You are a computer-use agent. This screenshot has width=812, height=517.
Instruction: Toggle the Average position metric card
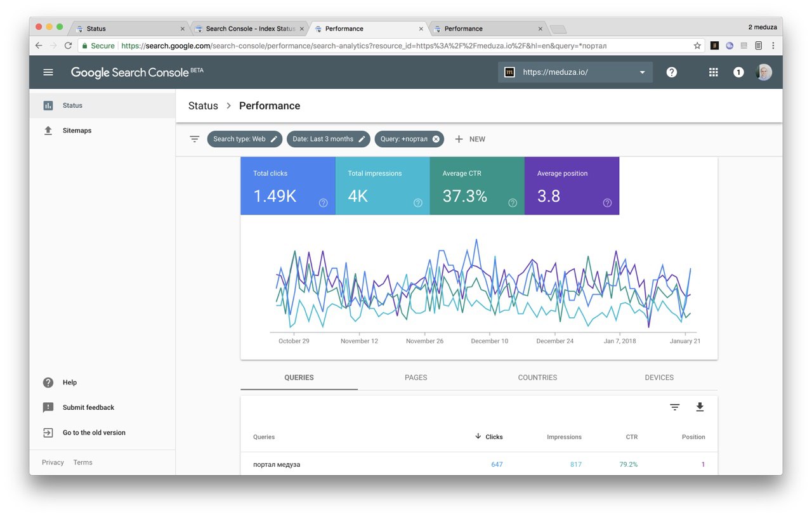click(x=572, y=186)
